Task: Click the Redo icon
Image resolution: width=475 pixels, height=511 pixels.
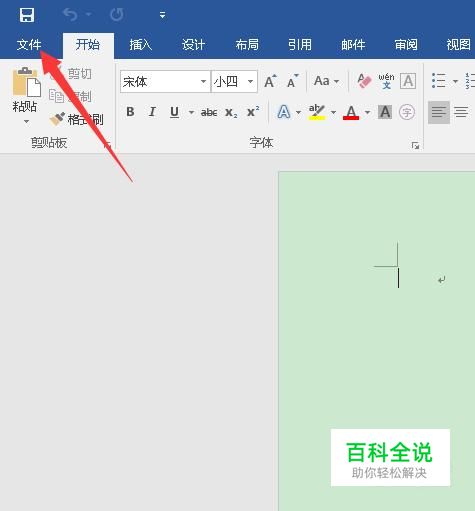Action: click(117, 15)
